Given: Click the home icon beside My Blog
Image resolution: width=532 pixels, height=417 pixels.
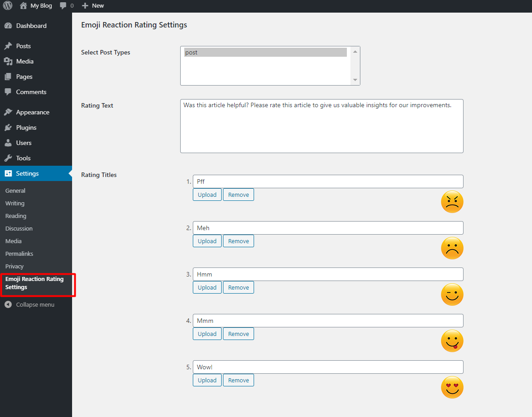Looking at the screenshot, I should pos(23,6).
